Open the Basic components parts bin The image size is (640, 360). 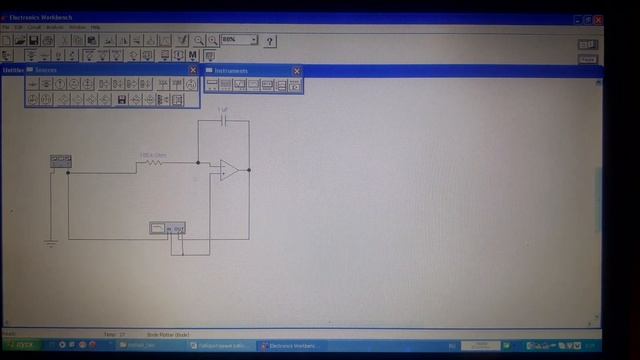(x=45, y=55)
